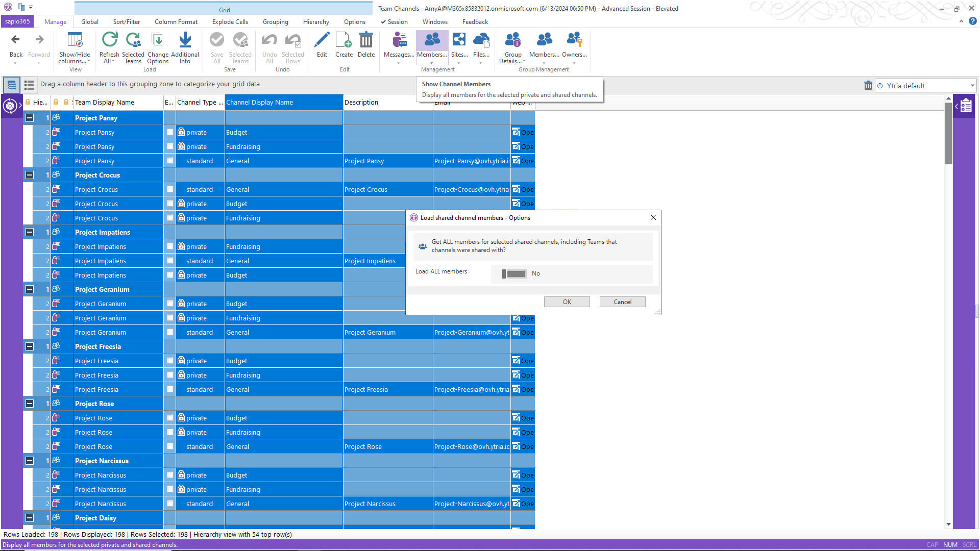
Task: Collapse the Project Crocus group
Action: click(30, 175)
